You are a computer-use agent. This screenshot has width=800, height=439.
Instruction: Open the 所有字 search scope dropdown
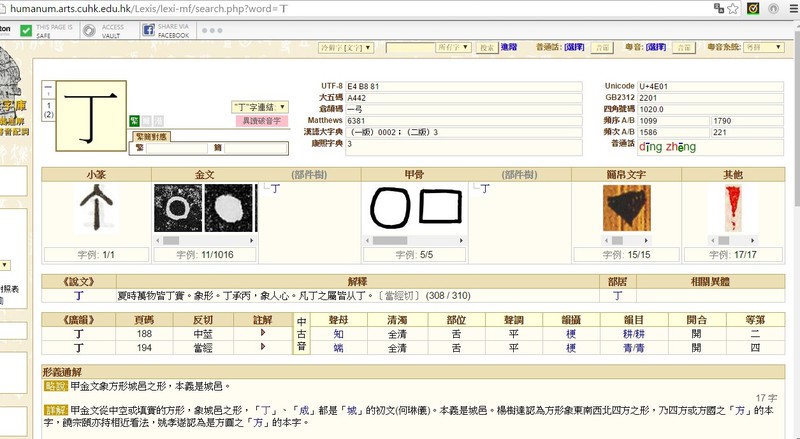pyautogui.click(x=450, y=47)
